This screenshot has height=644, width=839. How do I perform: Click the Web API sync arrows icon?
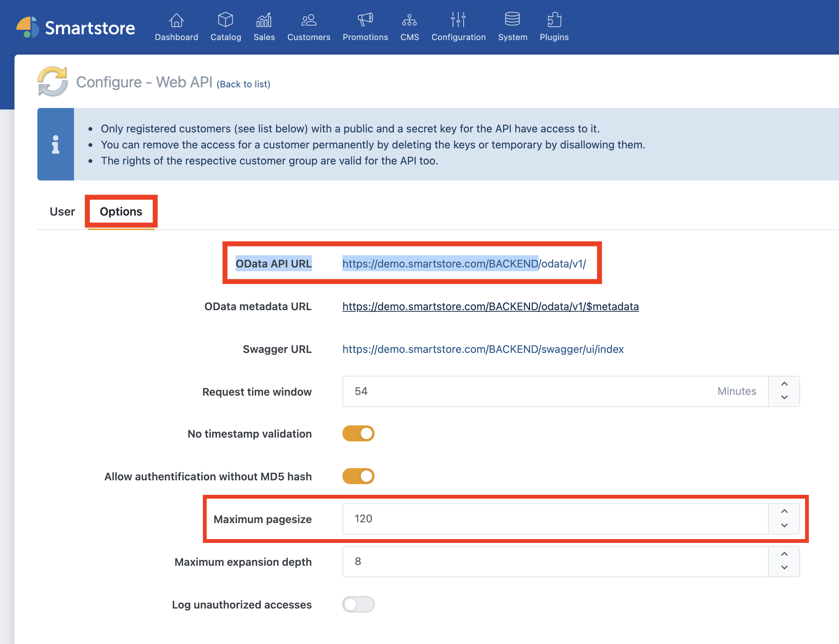(53, 81)
